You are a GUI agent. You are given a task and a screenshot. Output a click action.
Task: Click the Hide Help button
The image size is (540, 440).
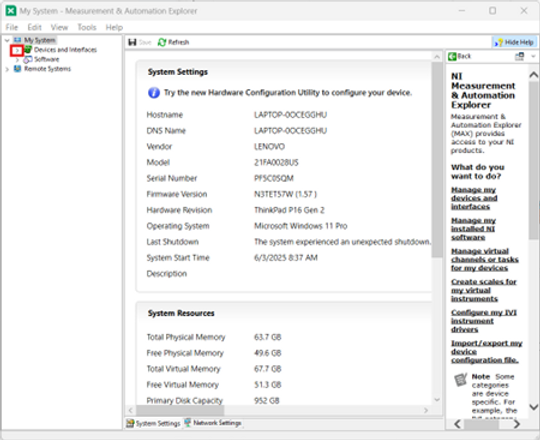click(515, 42)
